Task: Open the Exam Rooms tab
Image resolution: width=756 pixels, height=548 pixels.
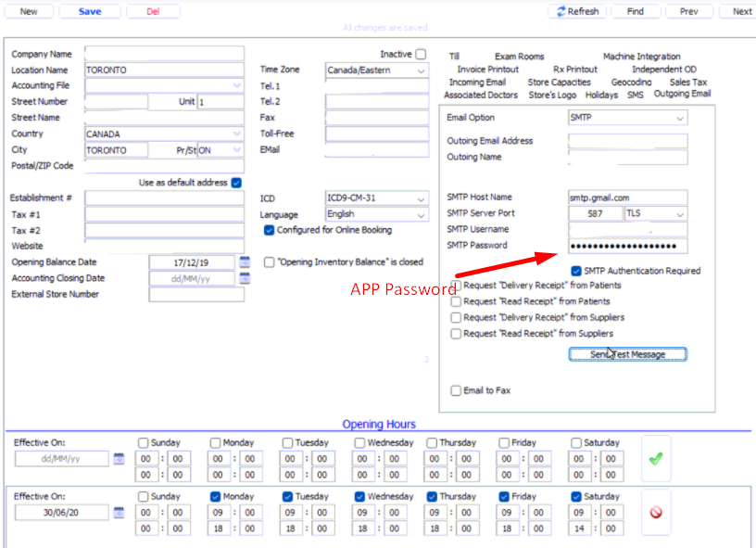Action: tap(519, 57)
